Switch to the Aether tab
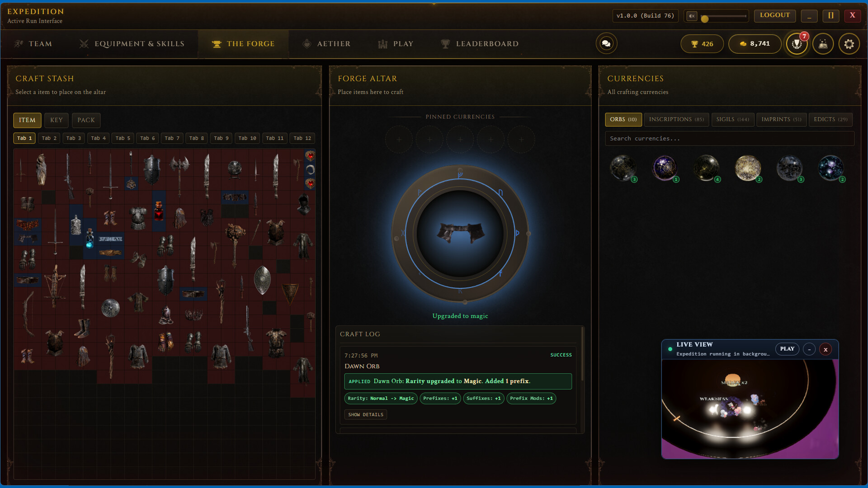 326,44
